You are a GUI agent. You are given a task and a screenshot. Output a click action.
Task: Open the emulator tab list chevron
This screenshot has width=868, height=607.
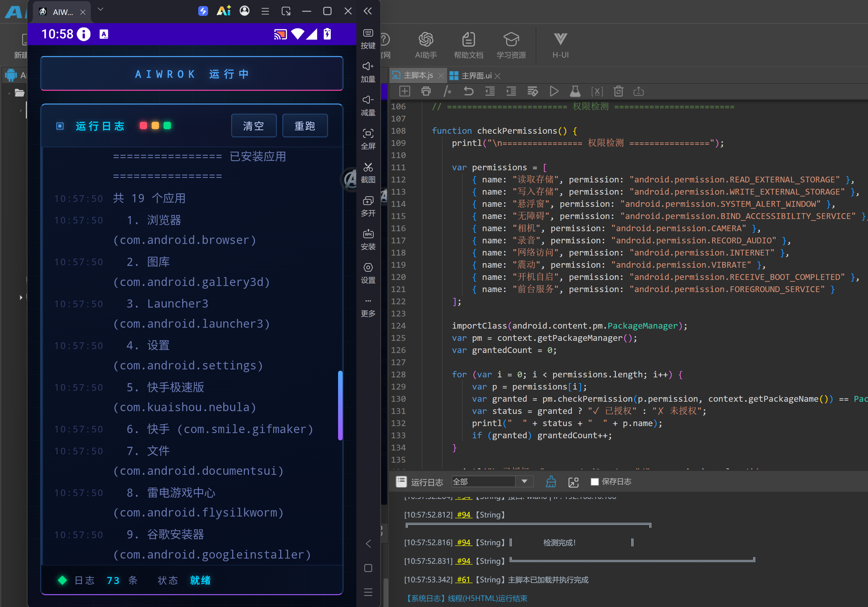(x=100, y=9)
